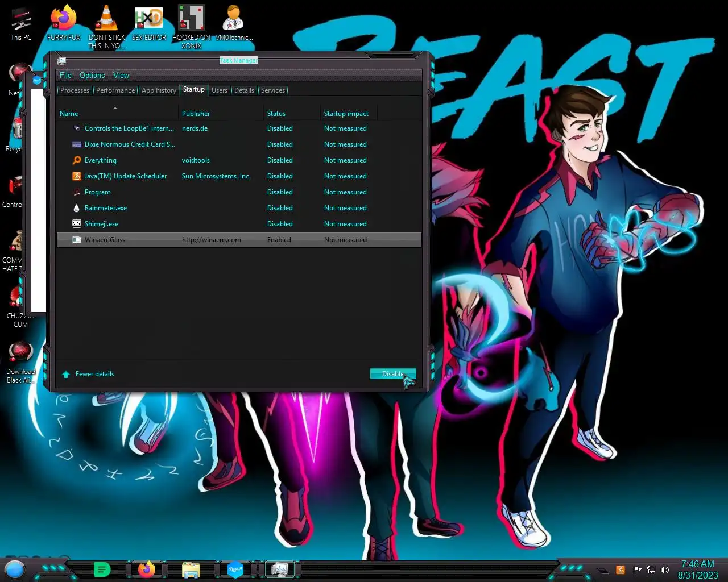Click the icon beside the Program entry
The height and width of the screenshot is (582, 728).
[77, 192]
